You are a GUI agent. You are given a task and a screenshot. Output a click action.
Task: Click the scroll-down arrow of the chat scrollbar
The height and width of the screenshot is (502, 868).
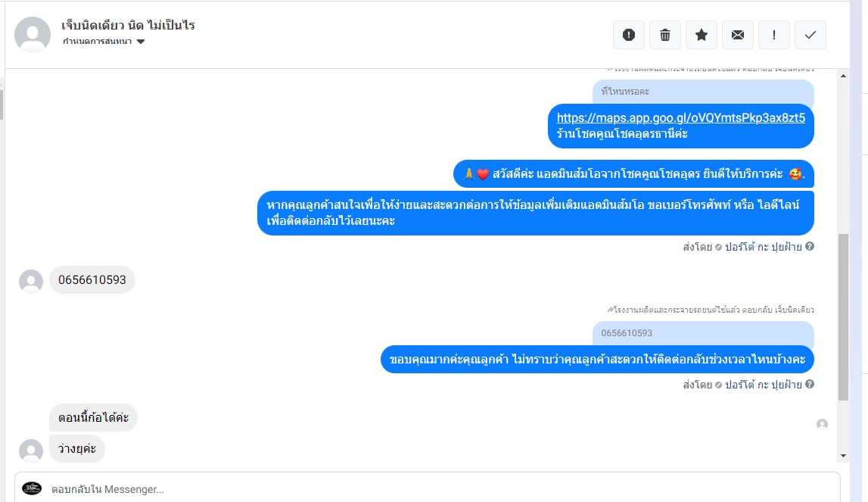tap(843, 456)
